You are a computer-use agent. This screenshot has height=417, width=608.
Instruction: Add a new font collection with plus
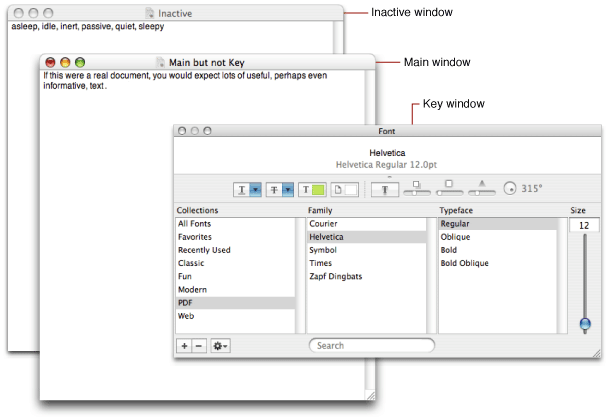pyautogui.click(x=184, y=345)
